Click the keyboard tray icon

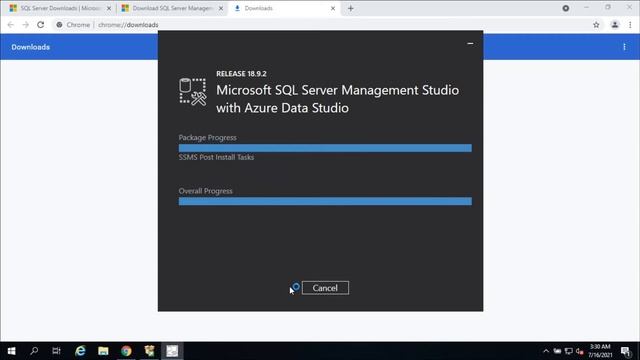(x=557, y=351)
